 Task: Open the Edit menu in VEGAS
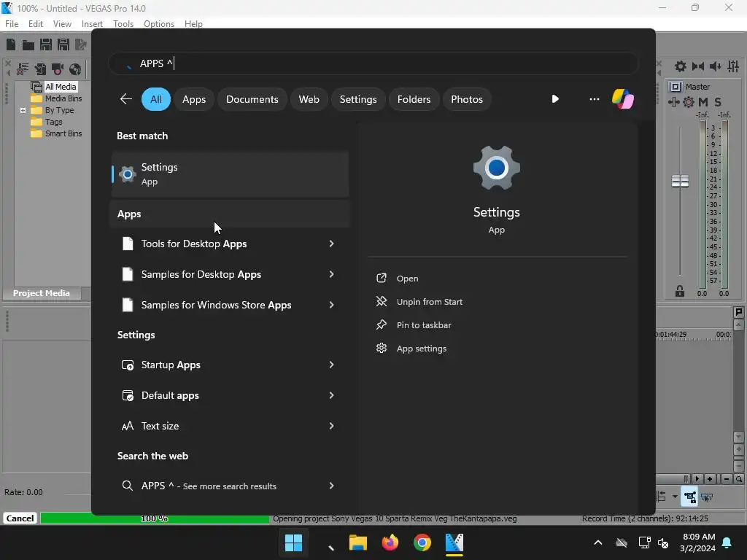coord(36,24)
